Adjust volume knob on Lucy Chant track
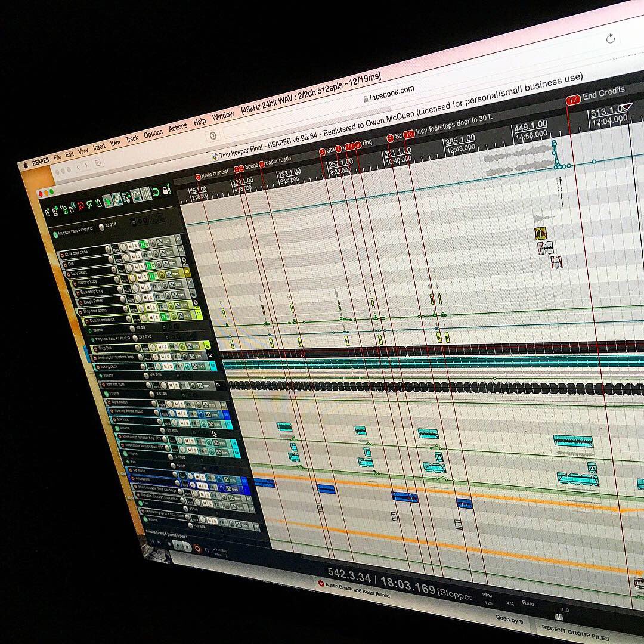The image size is (644, 644). click(114, 270)
